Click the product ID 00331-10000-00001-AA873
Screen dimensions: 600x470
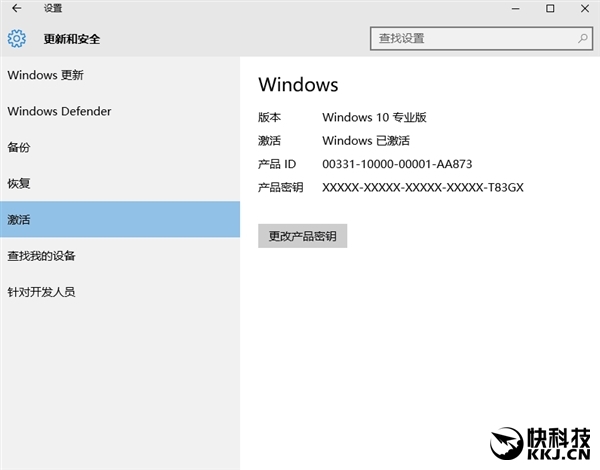coord(396,164)
